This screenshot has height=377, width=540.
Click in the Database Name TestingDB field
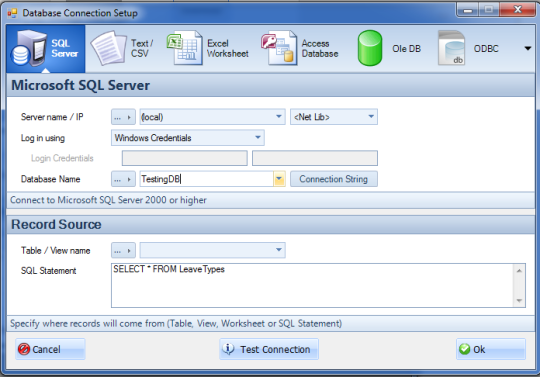tap(206, 179)
